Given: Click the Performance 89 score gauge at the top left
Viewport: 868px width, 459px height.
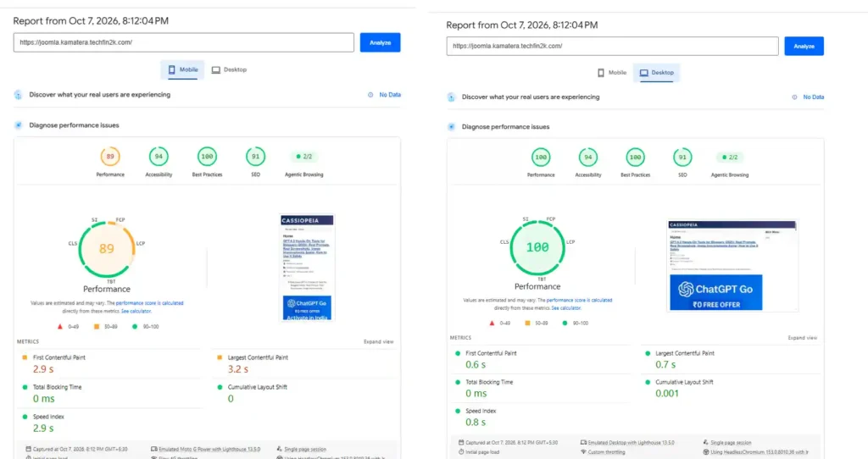Looking at the screenshot, I should pos(110,157).
